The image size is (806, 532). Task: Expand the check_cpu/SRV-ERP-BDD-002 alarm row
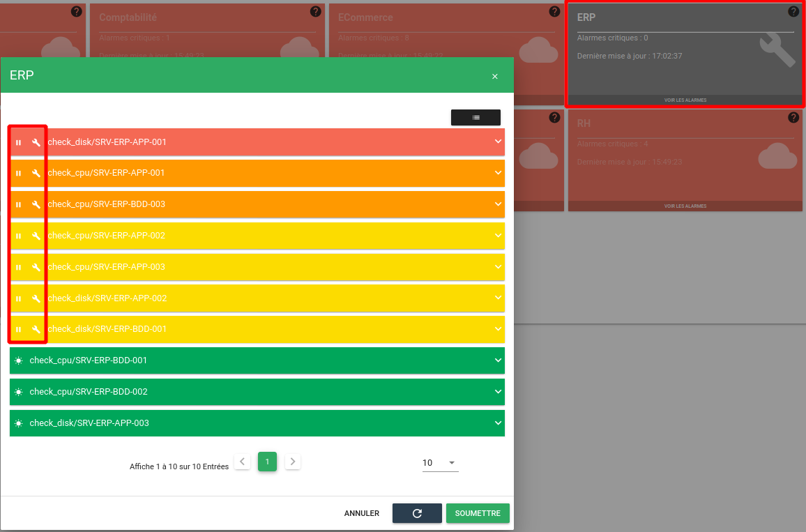(x=498, y=392)
